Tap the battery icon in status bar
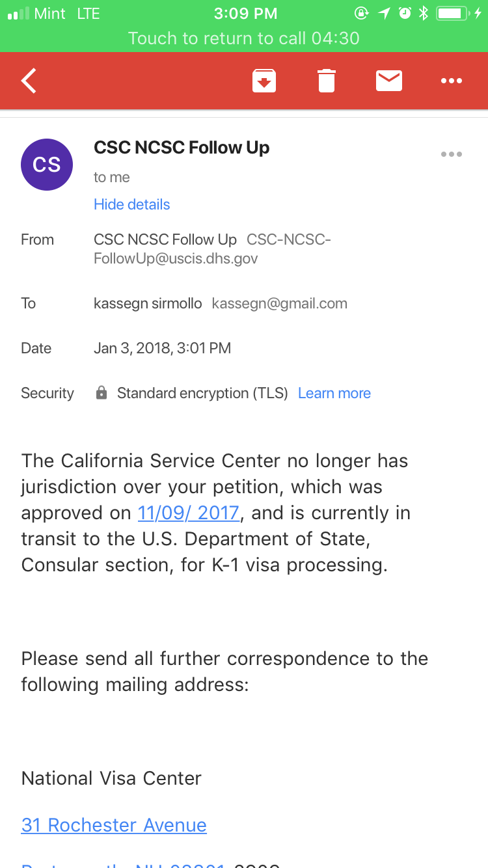 454,13
